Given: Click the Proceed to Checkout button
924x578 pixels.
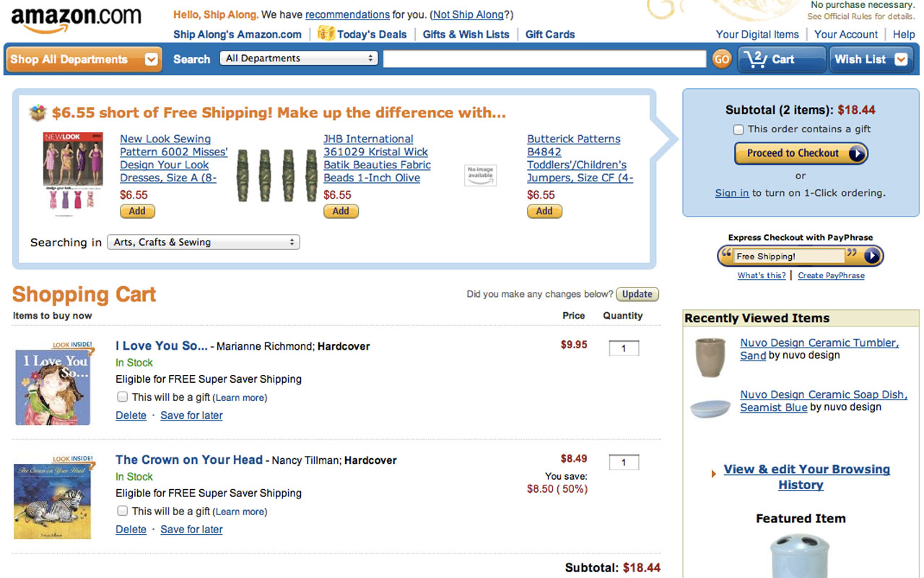Looking at the screenshot, I should coord(801,153).
